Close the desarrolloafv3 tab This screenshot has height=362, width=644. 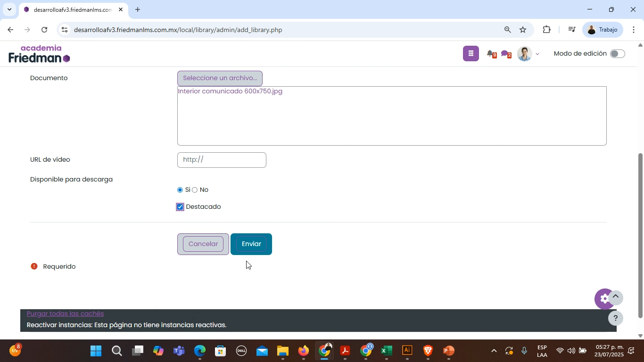point(121,9)
